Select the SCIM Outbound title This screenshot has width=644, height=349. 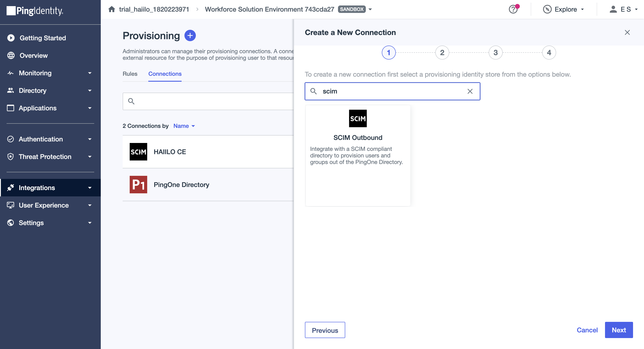click(x=358, y=138)
